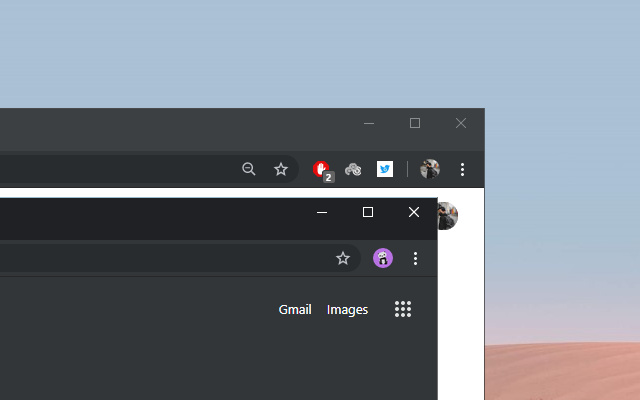This screenshot has width=640, height=400.
Task: Click bookmark star in front Chrome window
Action: click(x=343, y=258)
